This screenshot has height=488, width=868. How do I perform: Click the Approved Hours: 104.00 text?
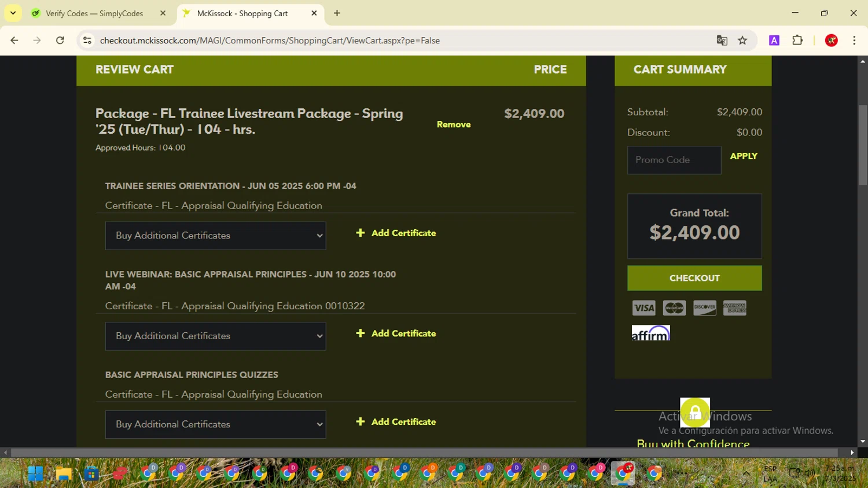pyautogui.click(x=141, y=148)
